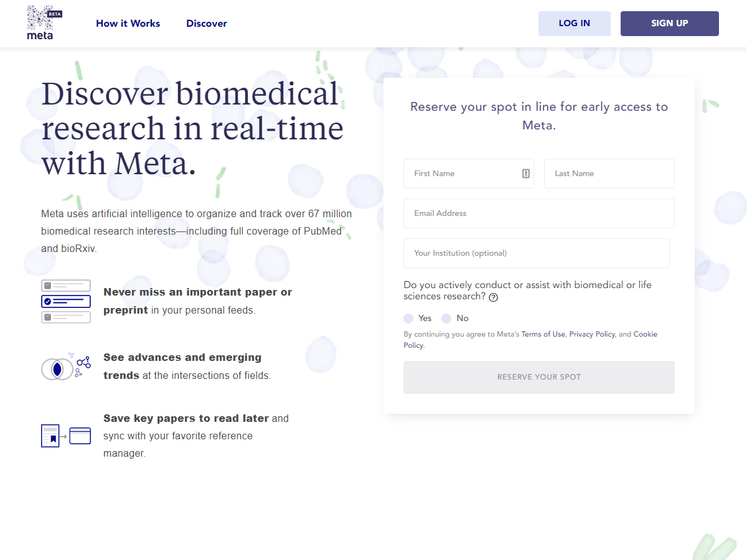747x560 pixels.
Task: Click into the Email Address field
Action: click(538, 213)
